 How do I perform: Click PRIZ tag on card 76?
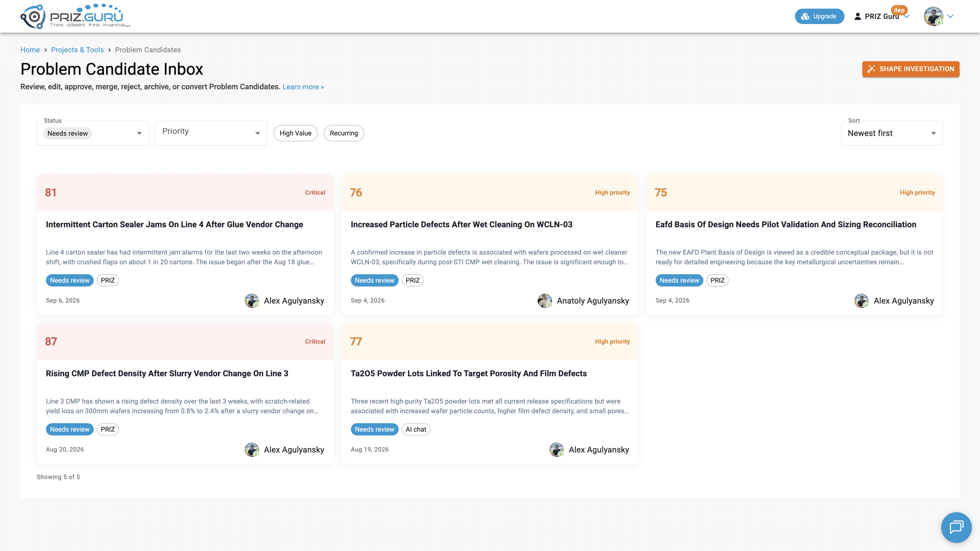click(x=413, y=280)
